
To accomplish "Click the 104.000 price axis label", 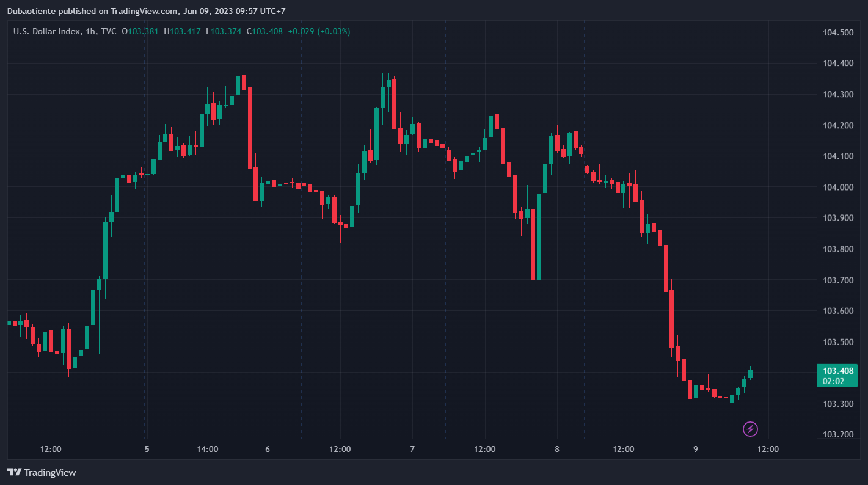I will click(838, 187).
